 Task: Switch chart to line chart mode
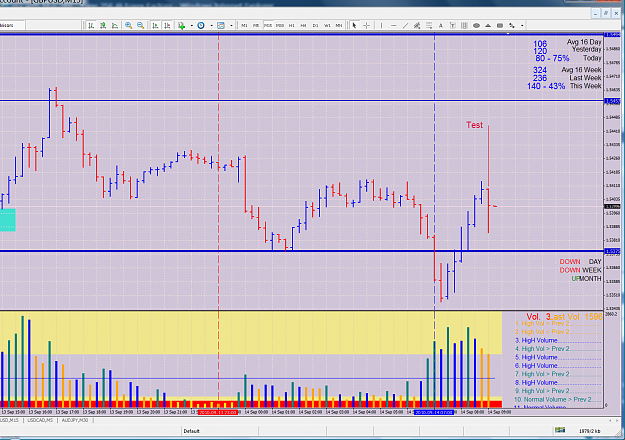(x=115, y=26)
